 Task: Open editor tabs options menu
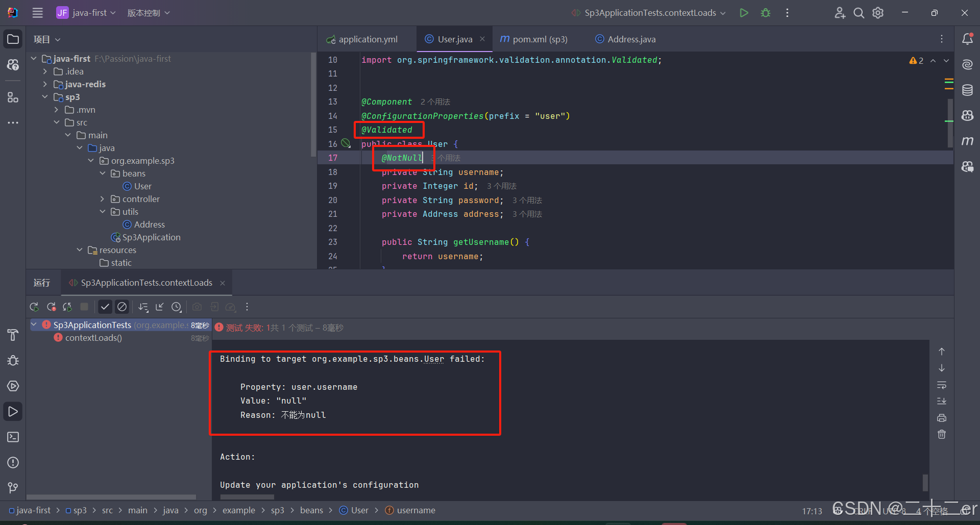[942, 39]
